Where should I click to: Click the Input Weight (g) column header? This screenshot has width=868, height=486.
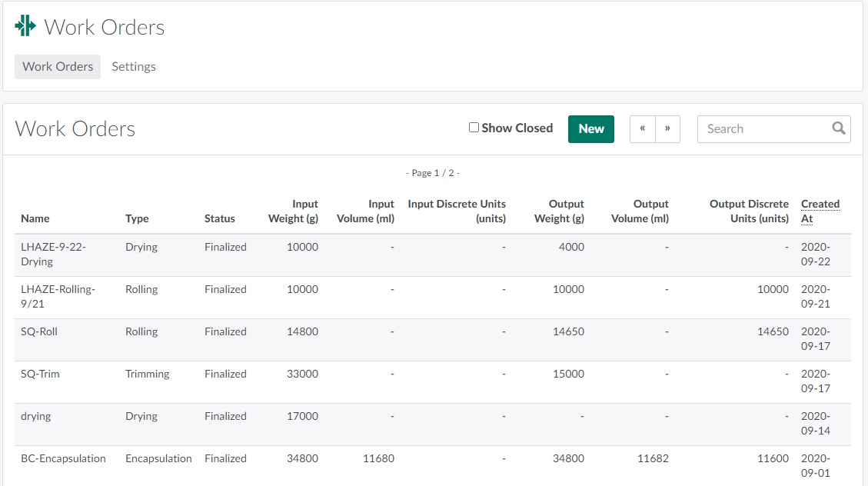click(293, 211)
